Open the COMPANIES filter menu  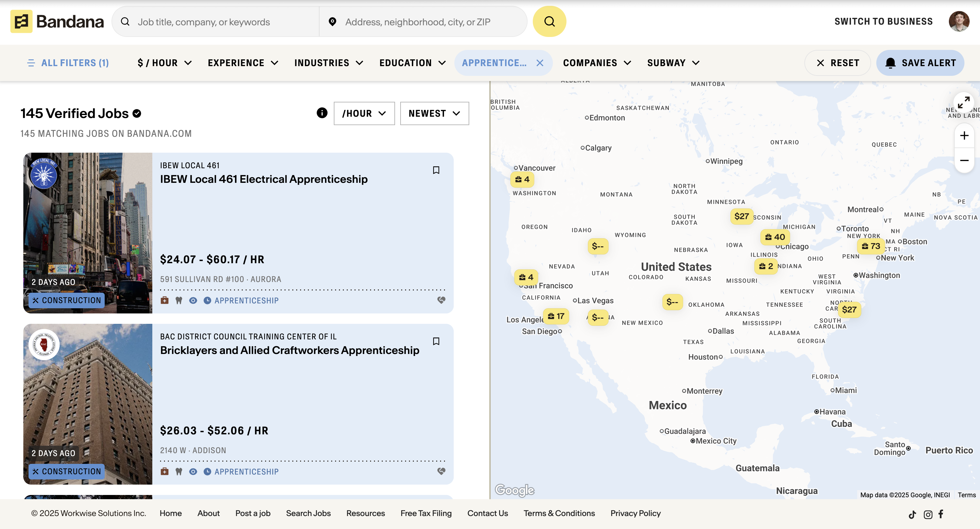pos(597,63)
